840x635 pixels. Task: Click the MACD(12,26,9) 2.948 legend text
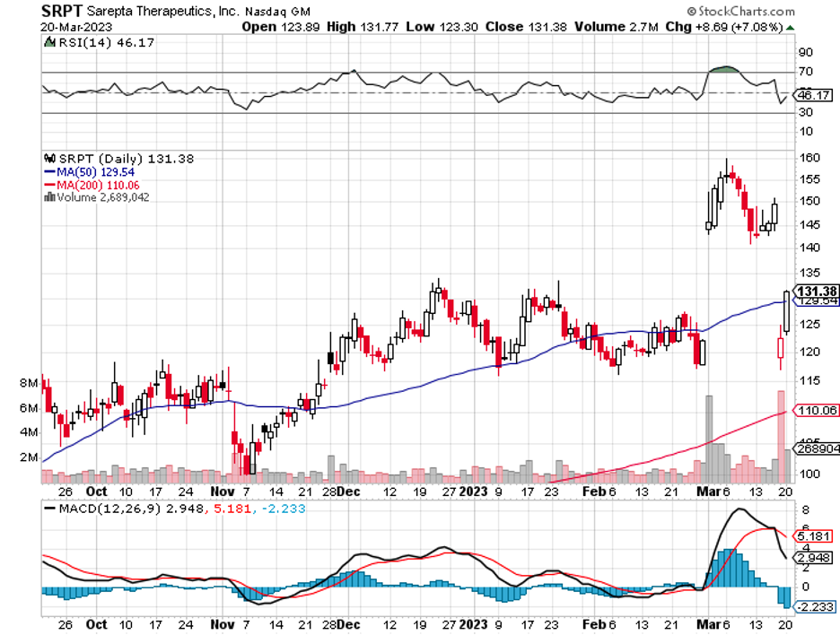coord(131,509)
